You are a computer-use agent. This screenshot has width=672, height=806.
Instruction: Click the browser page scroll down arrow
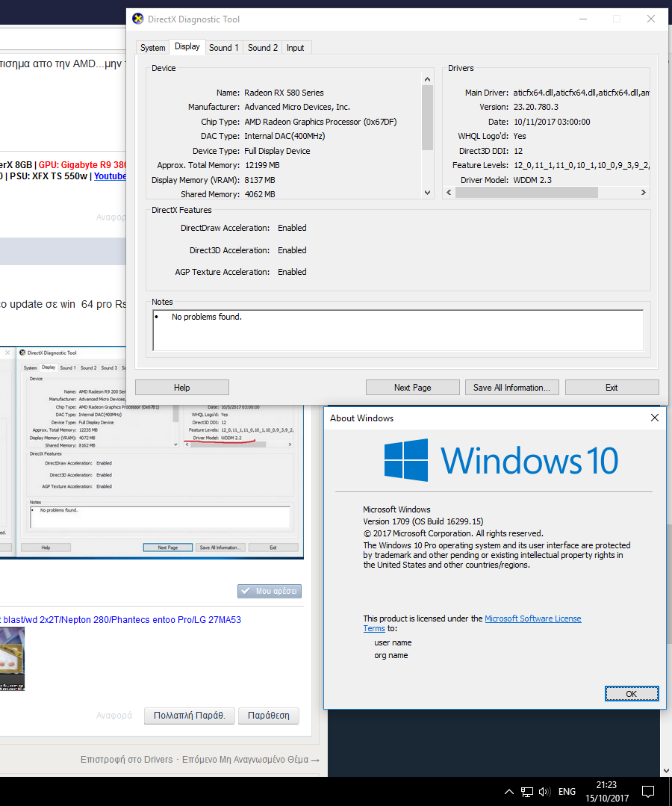(x=666, y=771)
